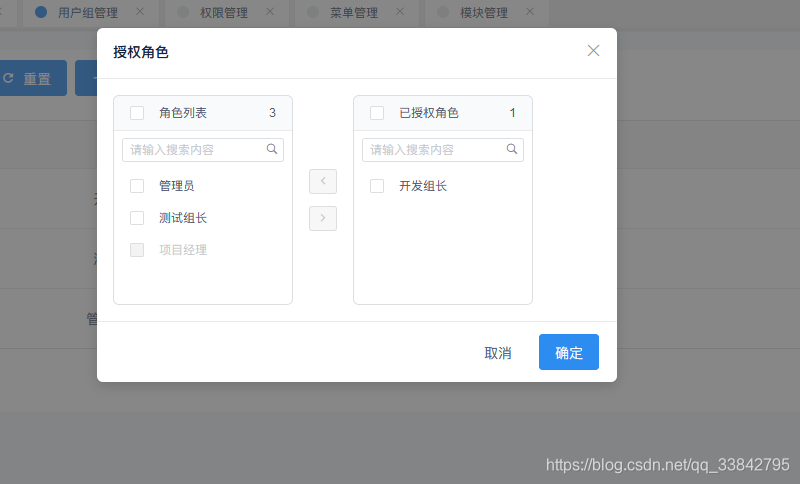800x484 pixels.
Task: Click search icon in 已授权角色 search box
Action: pyautogui.click(x=512, y=149)
